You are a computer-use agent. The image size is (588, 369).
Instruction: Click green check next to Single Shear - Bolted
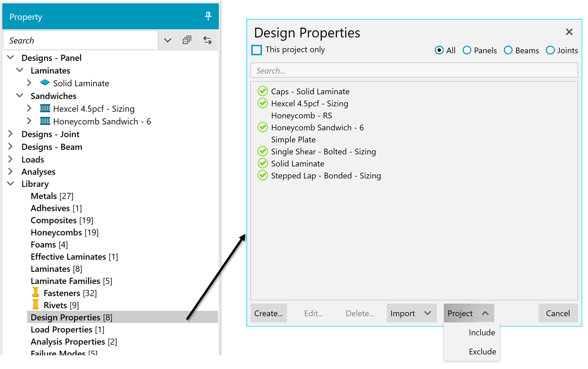pyautogui.click(x=263, y=151)
